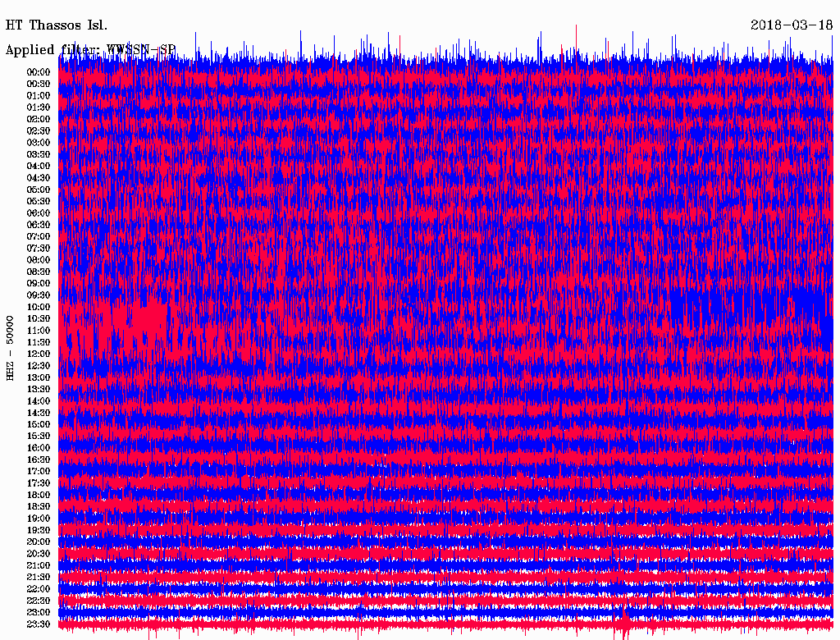
Task: Click the station title 'HT Thassos Isl.'
Action: click(x=57, y=25)
